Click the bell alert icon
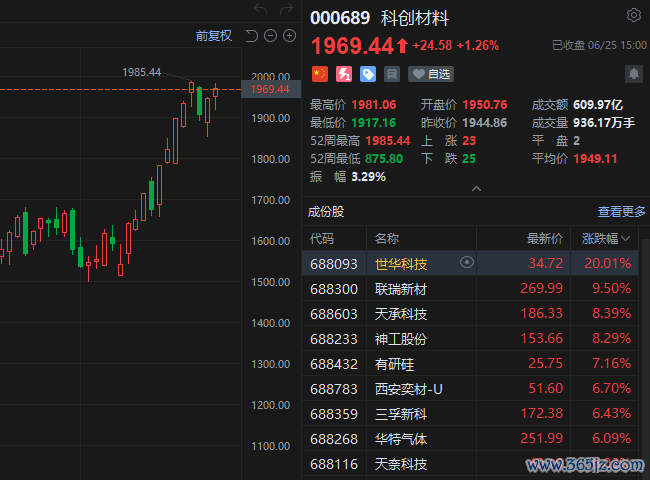Image resolution: width=650 pixels, height=480 pixels. pyautogui.click(x=634, y=74)
